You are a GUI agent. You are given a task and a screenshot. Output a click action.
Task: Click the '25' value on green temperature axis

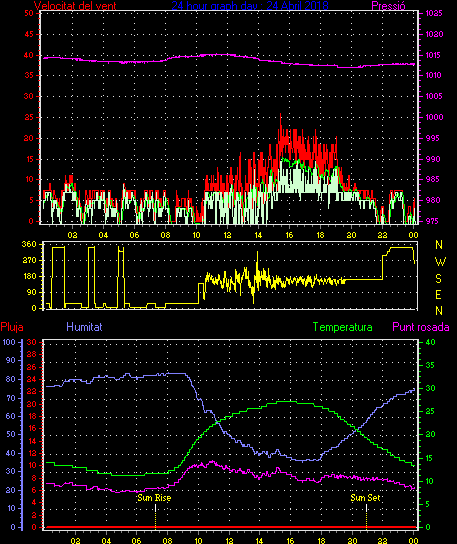[430, 411]
